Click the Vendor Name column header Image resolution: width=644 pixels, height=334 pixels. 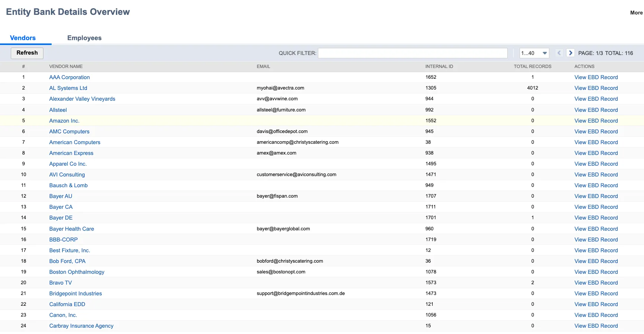(x=66, y=67)
